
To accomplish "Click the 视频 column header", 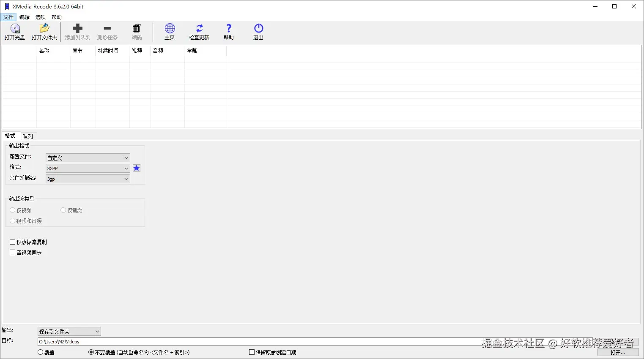I will click(140, 51).
